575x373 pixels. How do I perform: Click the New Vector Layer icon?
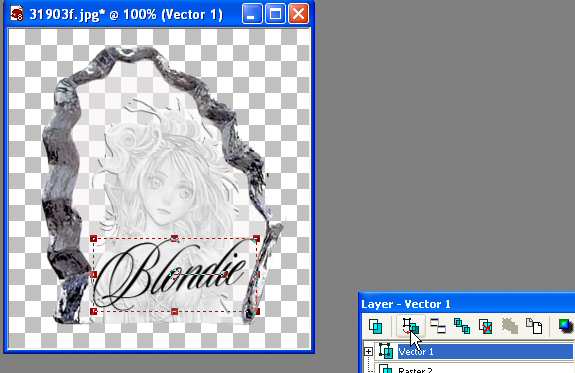[411, 326]
